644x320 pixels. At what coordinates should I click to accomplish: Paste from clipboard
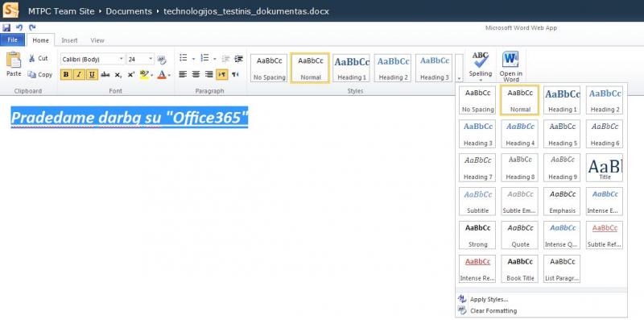click(x=14, y=64)
